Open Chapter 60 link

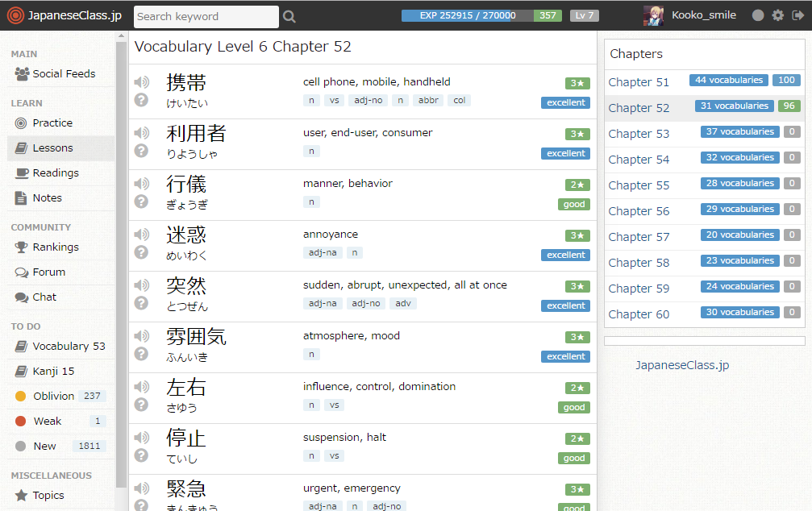[639, 314]
